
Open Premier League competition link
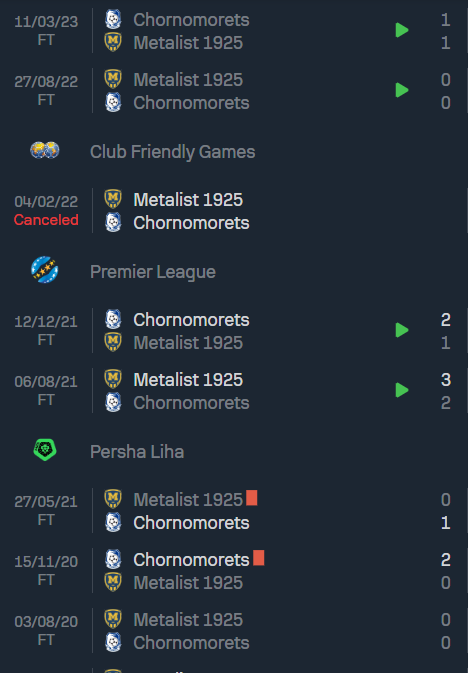point(153,272)
